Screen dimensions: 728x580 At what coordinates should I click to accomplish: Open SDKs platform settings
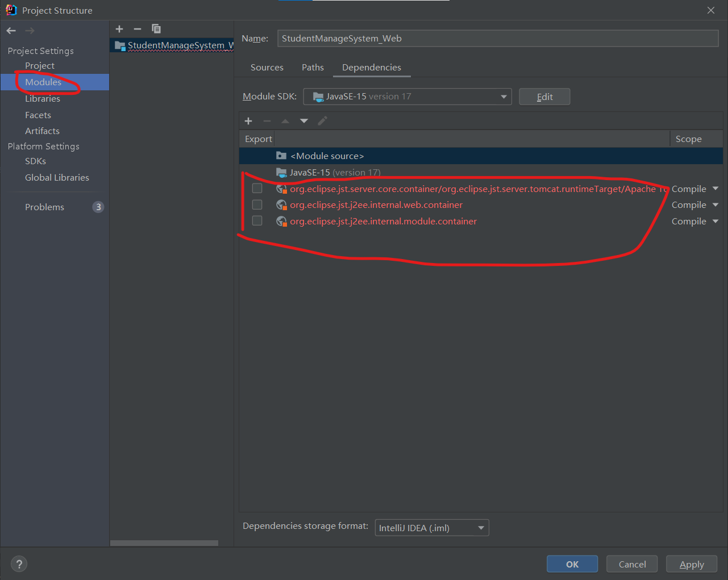35,161
